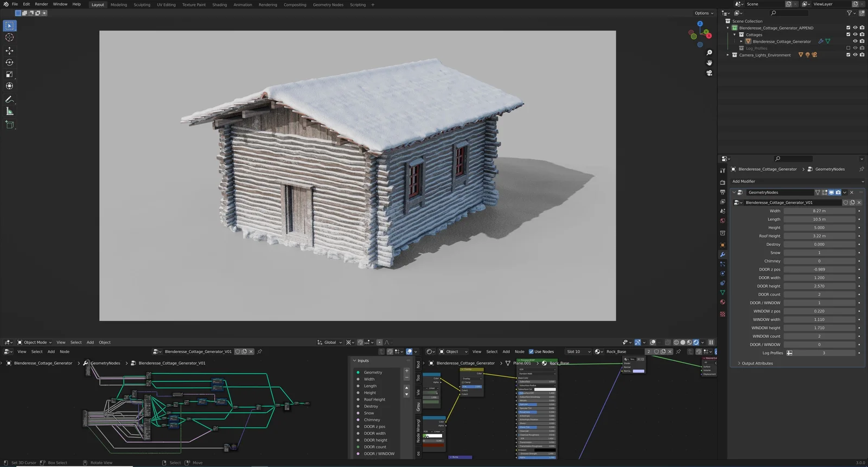The width and height of the screenshot is (868, 467).
Task: Expand the Output Attributes section
Action: click(x=757, y=363)
